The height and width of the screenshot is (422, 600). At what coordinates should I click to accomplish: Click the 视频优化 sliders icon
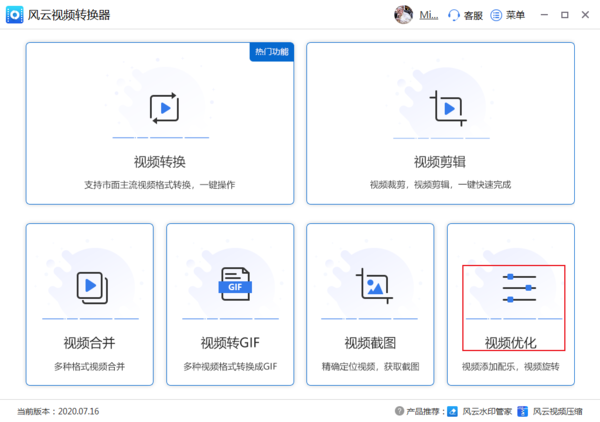click(519, 288)
